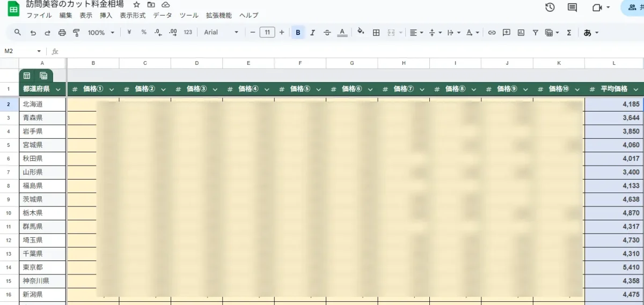Open text rotation dropdown
Screen dimensions: 644x305
coord(473,32)
